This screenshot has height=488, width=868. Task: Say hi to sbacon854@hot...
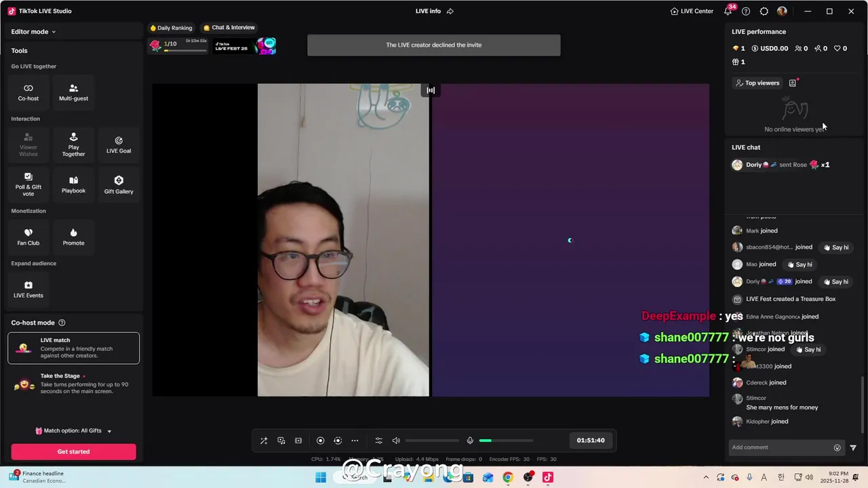(x=835, y=247)
